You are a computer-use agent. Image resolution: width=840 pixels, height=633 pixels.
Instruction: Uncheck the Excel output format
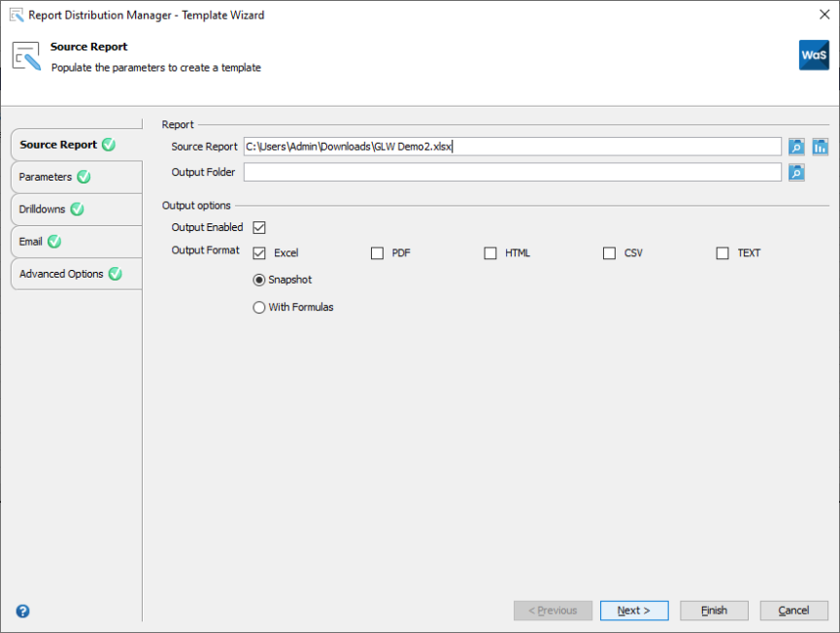coord(258,252)
